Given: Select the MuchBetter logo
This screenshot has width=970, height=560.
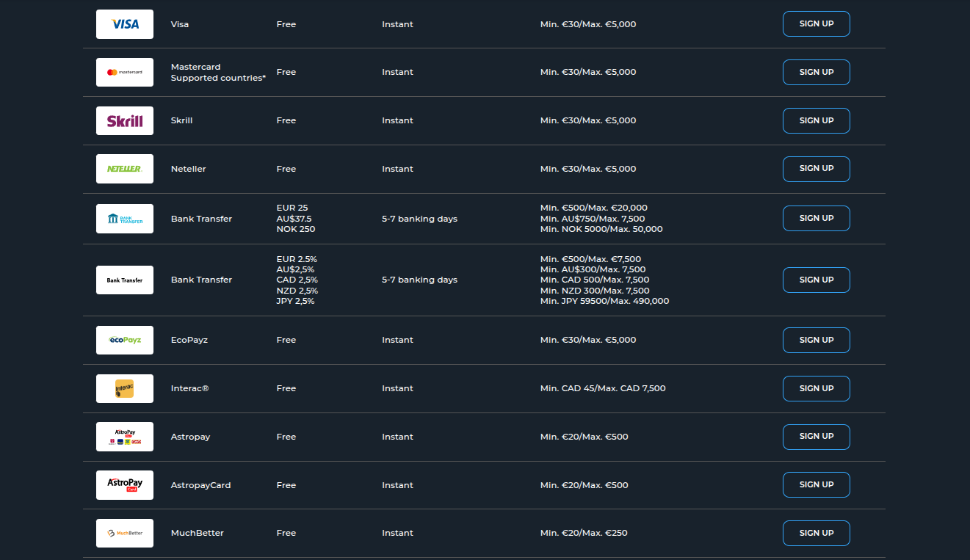Looking at the screenshot, I should 124,533.
